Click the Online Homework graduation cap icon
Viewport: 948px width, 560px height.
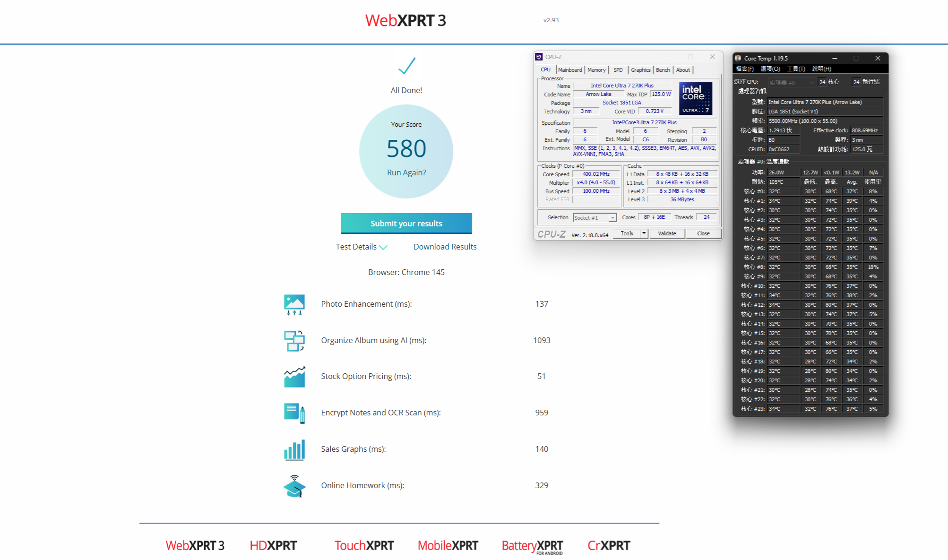(x=294, y=486)
